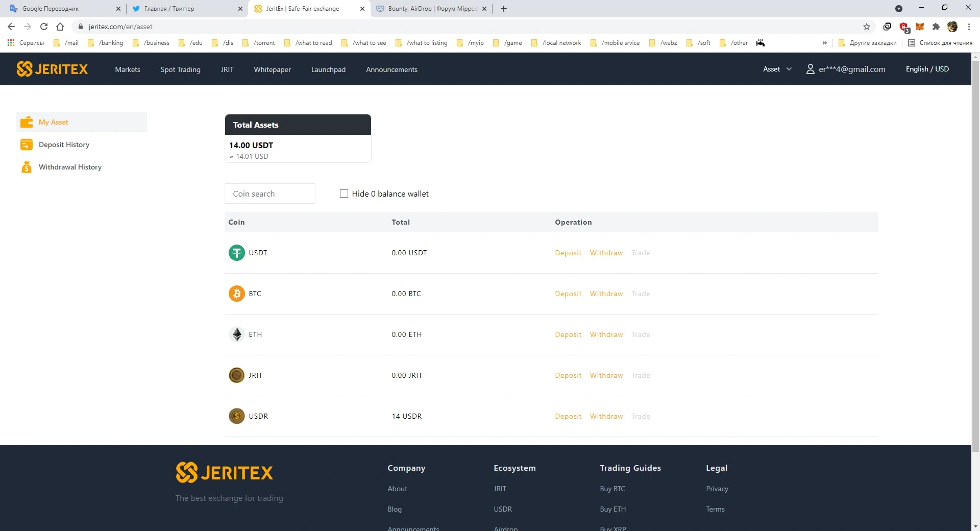Reload the page with refresh icon
Screen dimensions: 980x531
pyautogui.click(x=44, y=27)
